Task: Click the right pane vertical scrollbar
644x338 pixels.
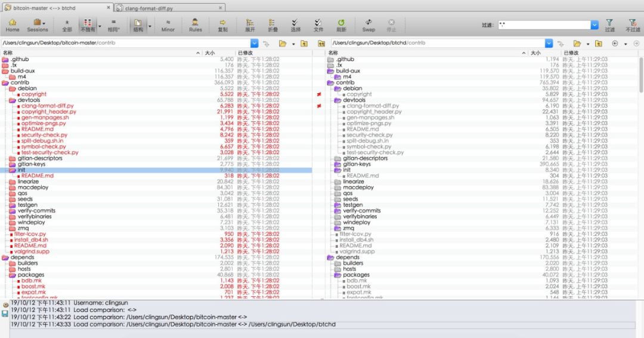Action: click(640, 75)
